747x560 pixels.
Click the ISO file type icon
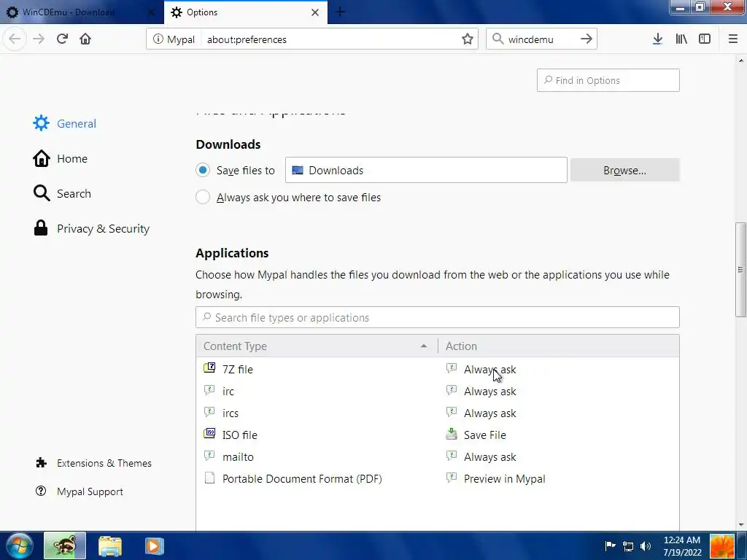click(x=209, y=433)
